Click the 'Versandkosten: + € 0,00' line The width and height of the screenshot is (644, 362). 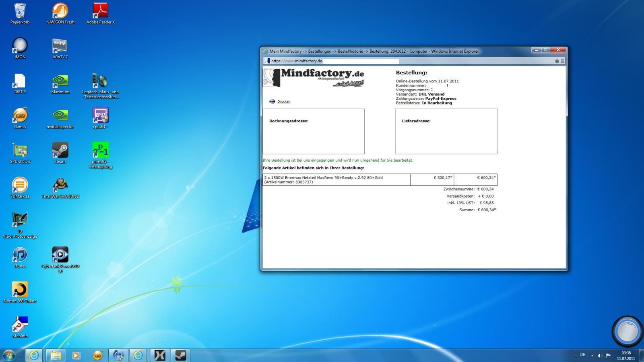click(470, 196)
